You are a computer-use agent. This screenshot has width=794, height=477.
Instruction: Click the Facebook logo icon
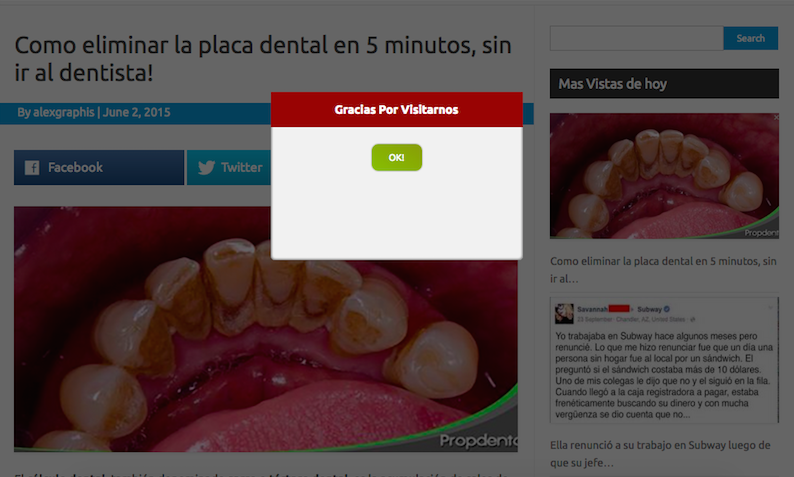(32, 168)
